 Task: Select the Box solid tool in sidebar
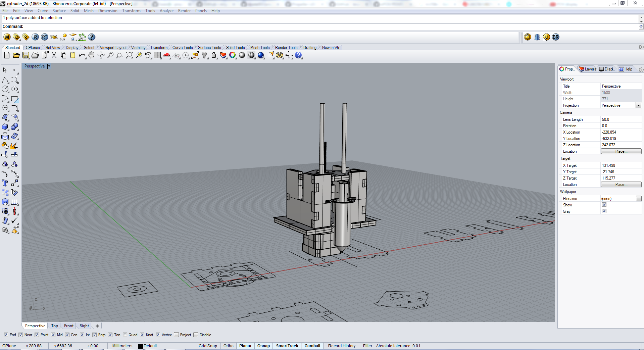click(5, 127)
